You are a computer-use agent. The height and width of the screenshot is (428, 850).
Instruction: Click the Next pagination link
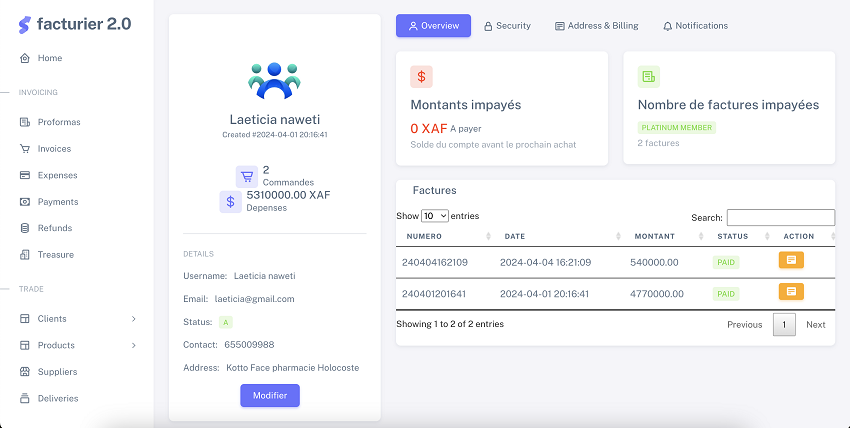click(x=815, y=325)
